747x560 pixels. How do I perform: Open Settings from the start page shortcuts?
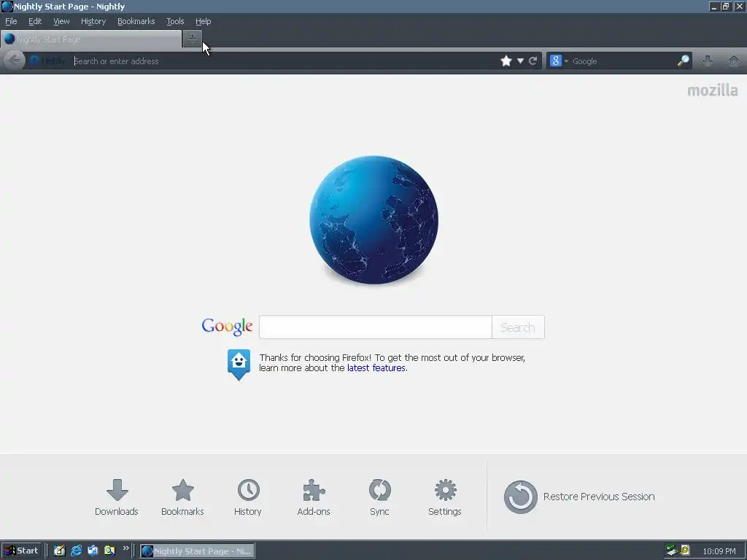445,497
